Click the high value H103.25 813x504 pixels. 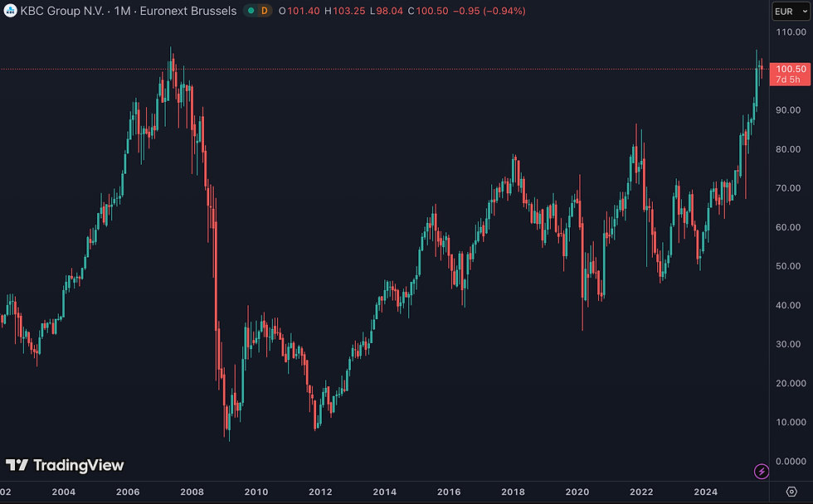345,11
